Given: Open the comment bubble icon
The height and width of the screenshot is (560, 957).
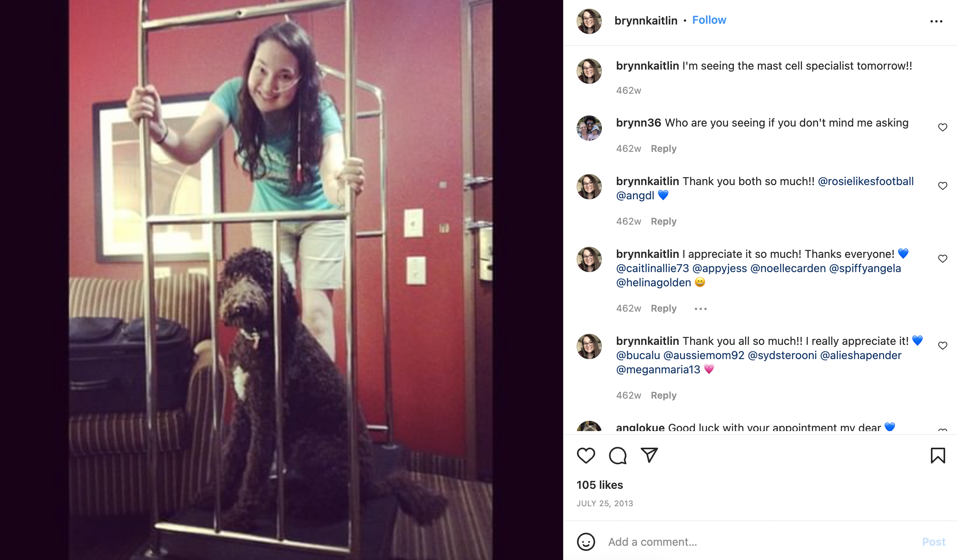Looking at the screenshot, I should [617, 456].
